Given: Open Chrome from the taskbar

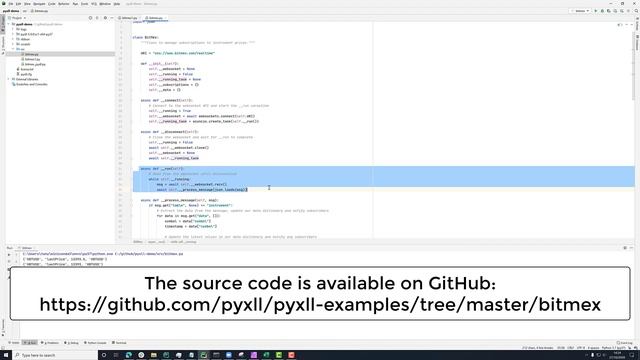Looking at the screenshot, I should pyautogui.click(x=141, y=355).
